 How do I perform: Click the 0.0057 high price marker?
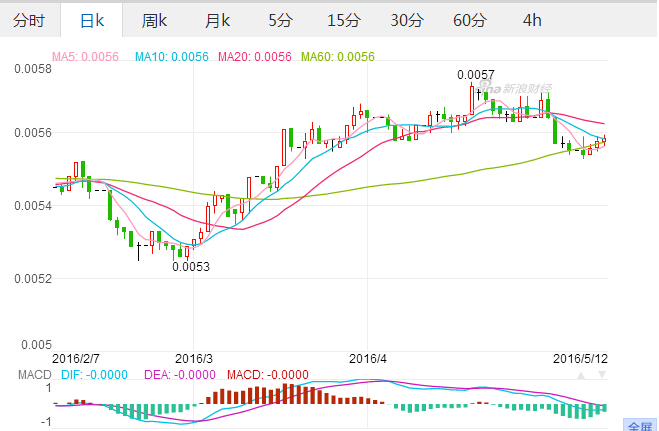475,75
